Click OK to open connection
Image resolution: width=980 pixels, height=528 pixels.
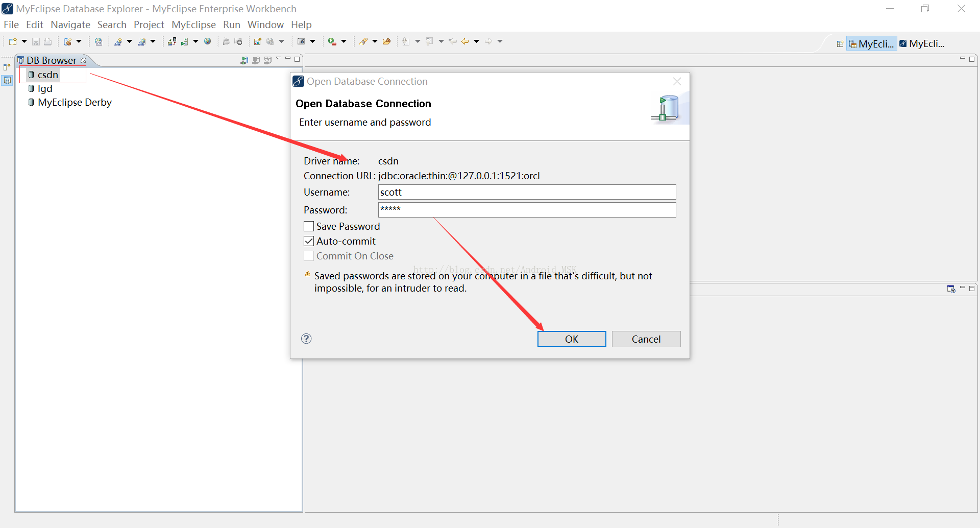coord(572,339)
